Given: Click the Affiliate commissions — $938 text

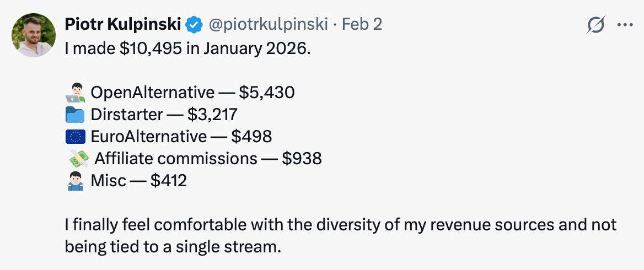Looking at the screenshot, I should click(208, 159).
